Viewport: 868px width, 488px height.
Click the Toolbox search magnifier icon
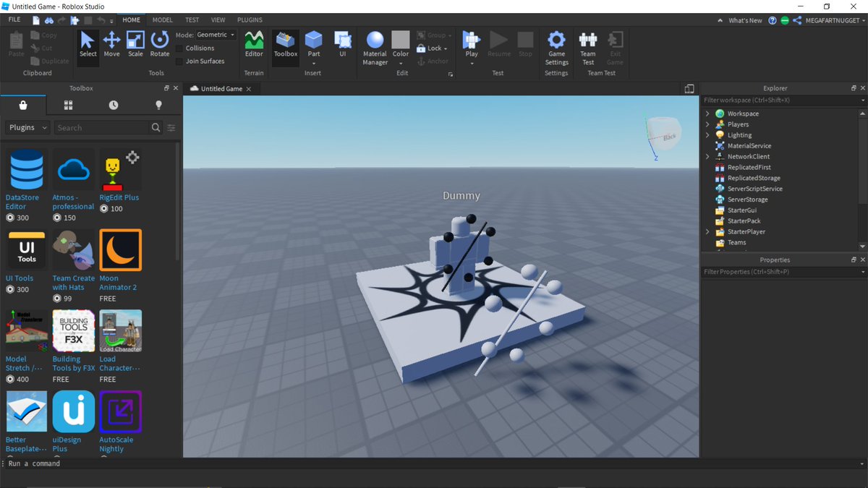point(156,127)
